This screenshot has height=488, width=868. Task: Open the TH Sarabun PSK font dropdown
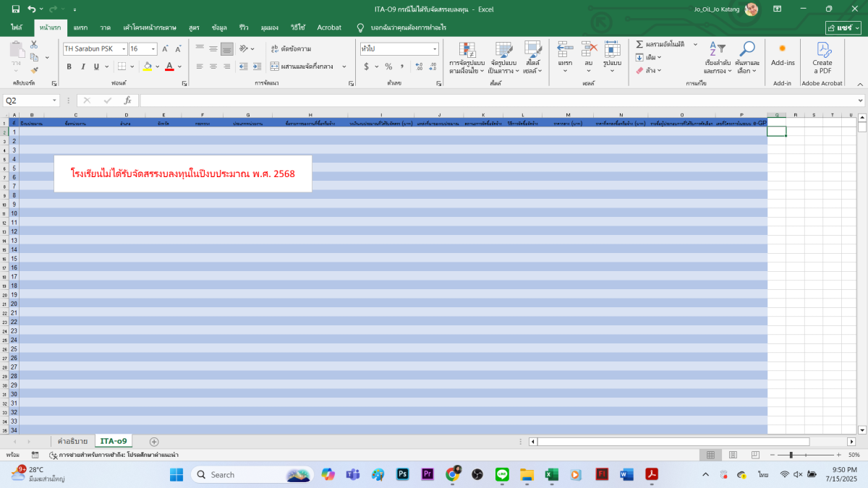pyautogui.click(x=123, y=49)
